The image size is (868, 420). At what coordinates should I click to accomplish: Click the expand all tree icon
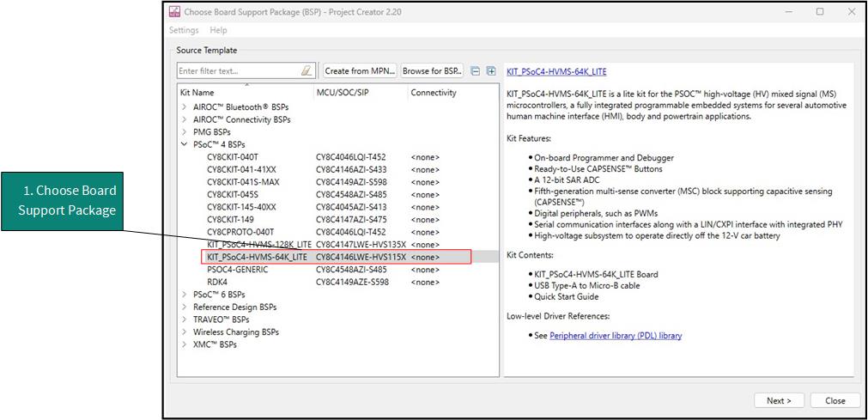[490, 71]
